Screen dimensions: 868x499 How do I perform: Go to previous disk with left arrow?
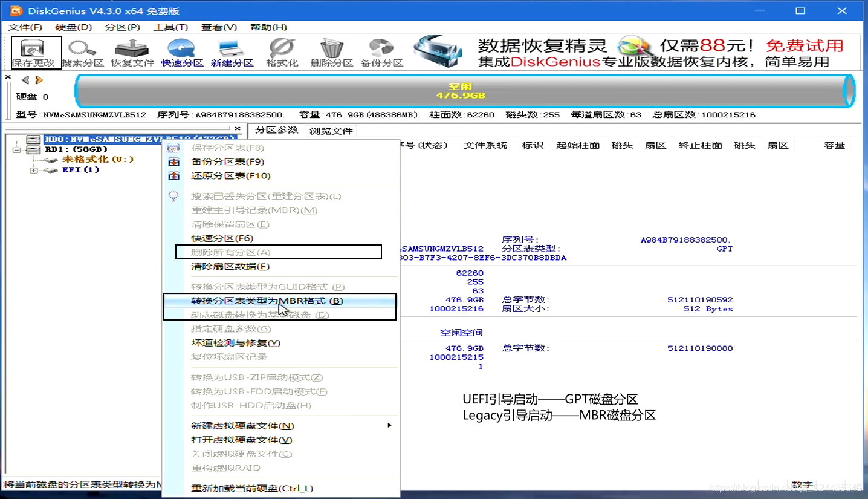click(25, 80)
